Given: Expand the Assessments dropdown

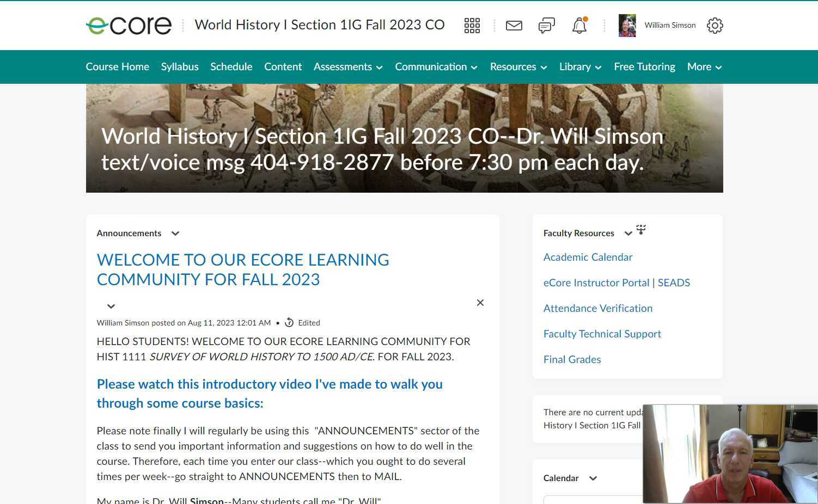Looking at the screenshot, I should pos(379,67).
